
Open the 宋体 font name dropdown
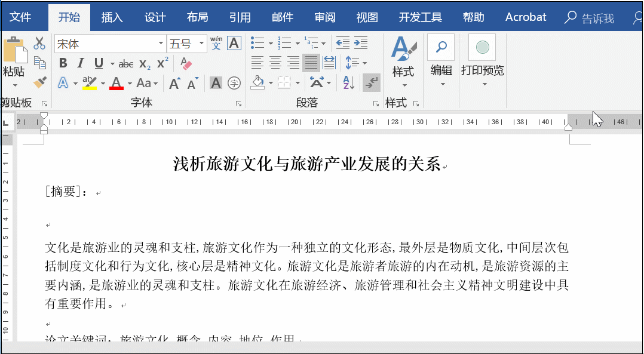point(161,44)
